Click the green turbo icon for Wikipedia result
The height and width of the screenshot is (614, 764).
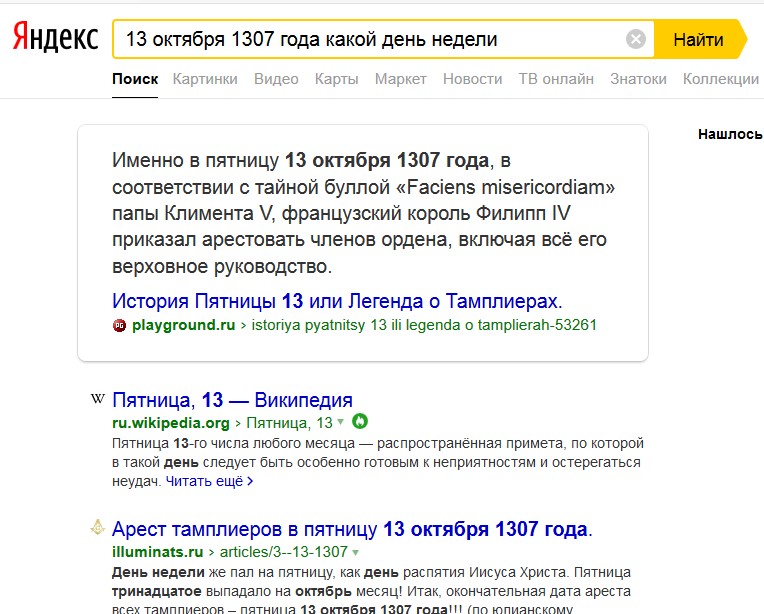click(360, 421)
